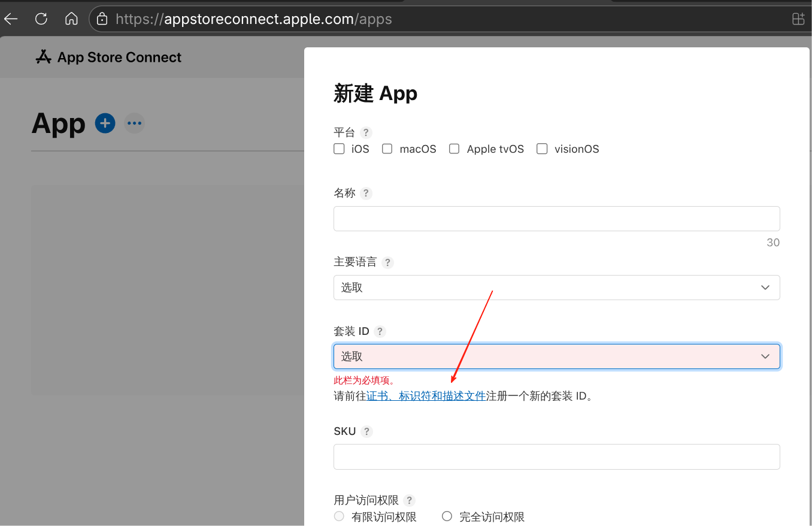Go to the browser home page icon

71,19
